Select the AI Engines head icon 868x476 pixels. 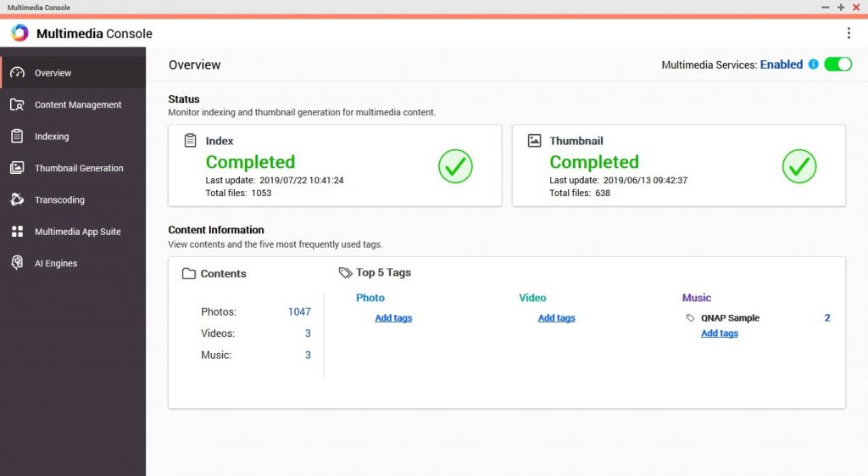(x=17, y=263)
